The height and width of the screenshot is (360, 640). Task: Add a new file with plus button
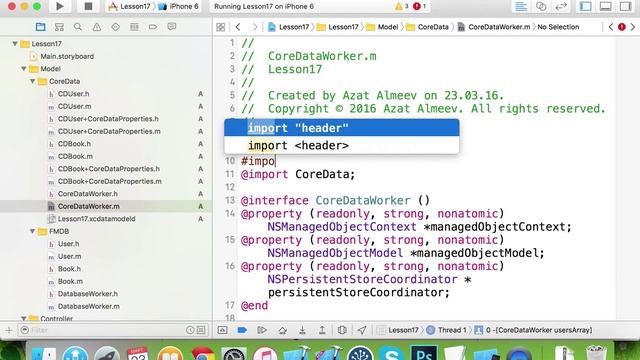point(9,330)
